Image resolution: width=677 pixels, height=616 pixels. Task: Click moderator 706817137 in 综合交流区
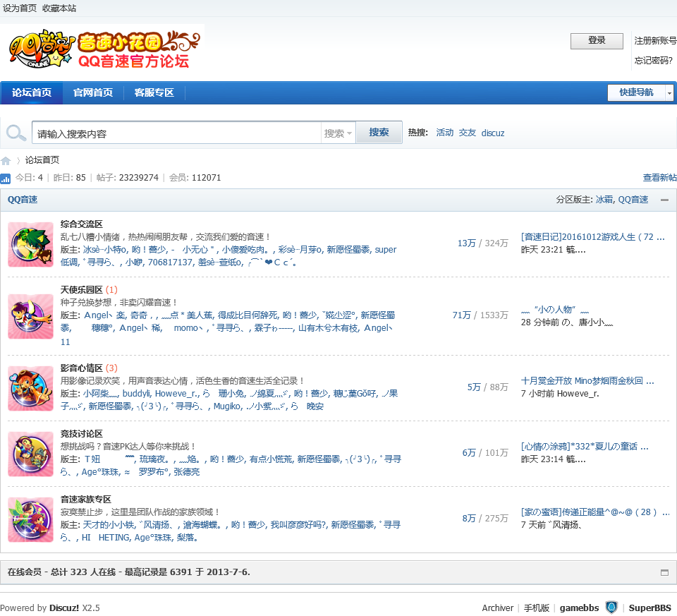coord(170,262)
